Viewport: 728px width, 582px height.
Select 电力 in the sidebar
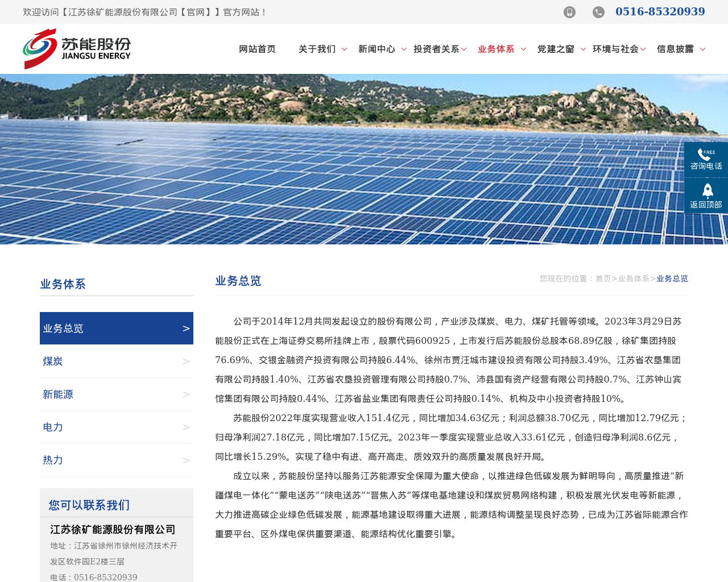(x=117, y=427)
